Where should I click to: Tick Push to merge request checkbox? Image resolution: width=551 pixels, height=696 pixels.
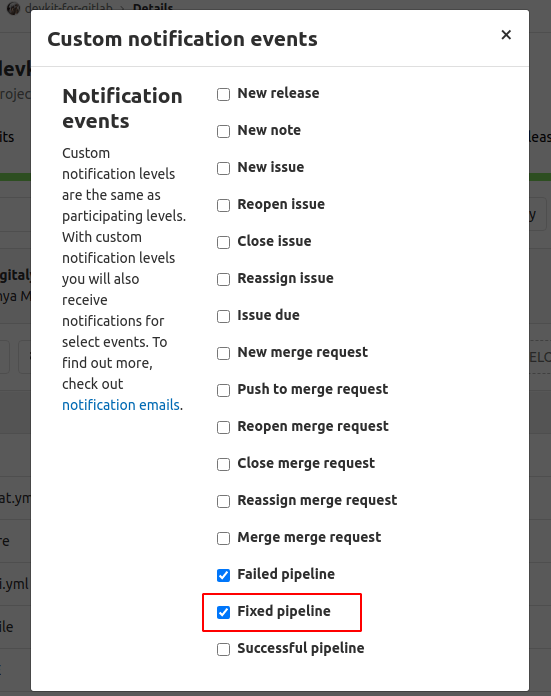pos(223,390)
